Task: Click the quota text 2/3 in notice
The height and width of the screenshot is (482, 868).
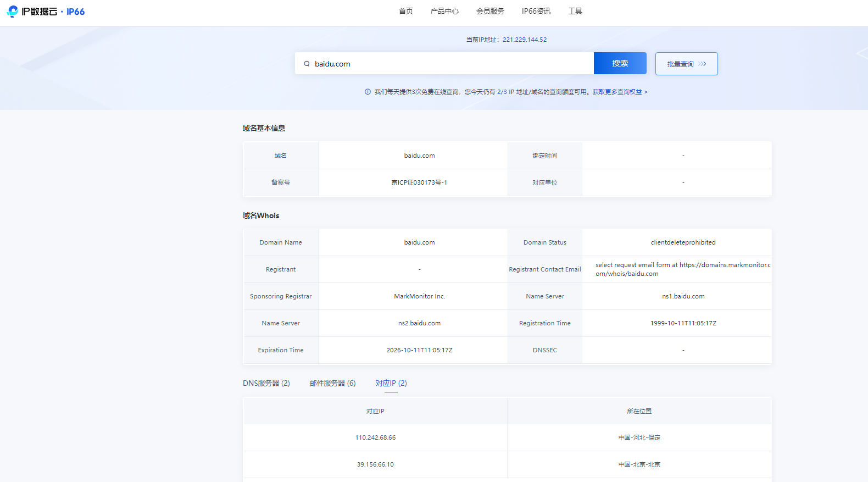Action: [502, 92]
